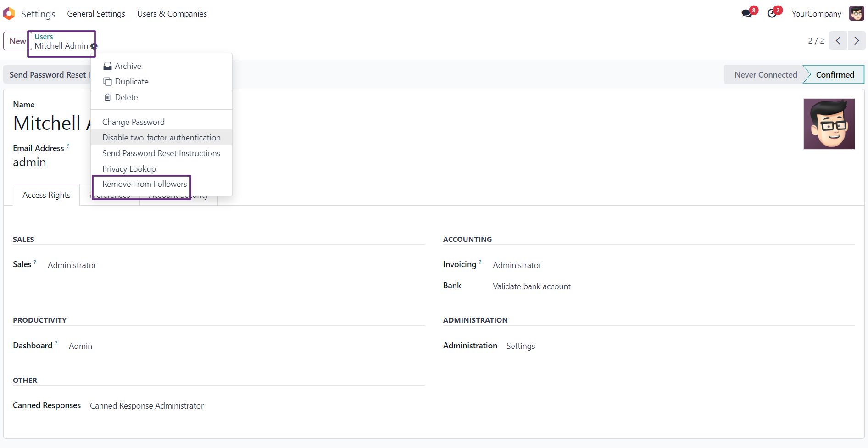Click the gear actions icon beside Mitchell Admin

pos(94,46)
